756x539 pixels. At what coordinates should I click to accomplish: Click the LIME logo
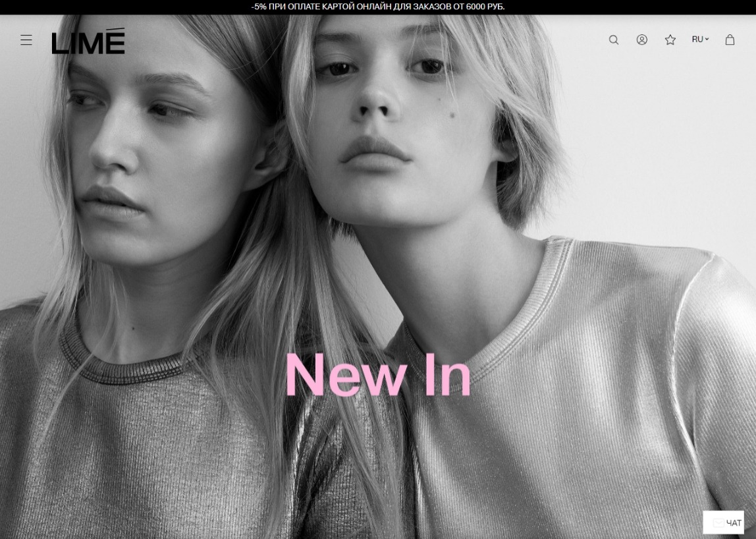pyautogui.click(x=88, y=41)
